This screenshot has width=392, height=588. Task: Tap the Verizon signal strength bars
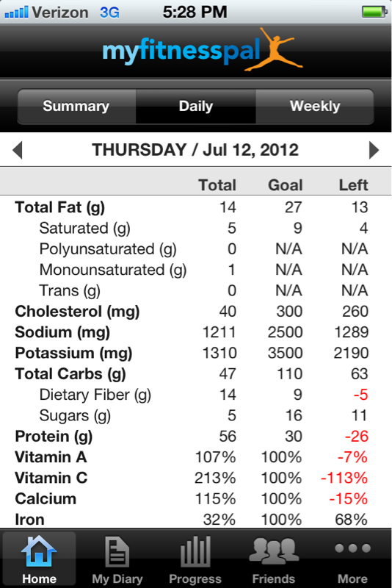(x=16, y=12)
